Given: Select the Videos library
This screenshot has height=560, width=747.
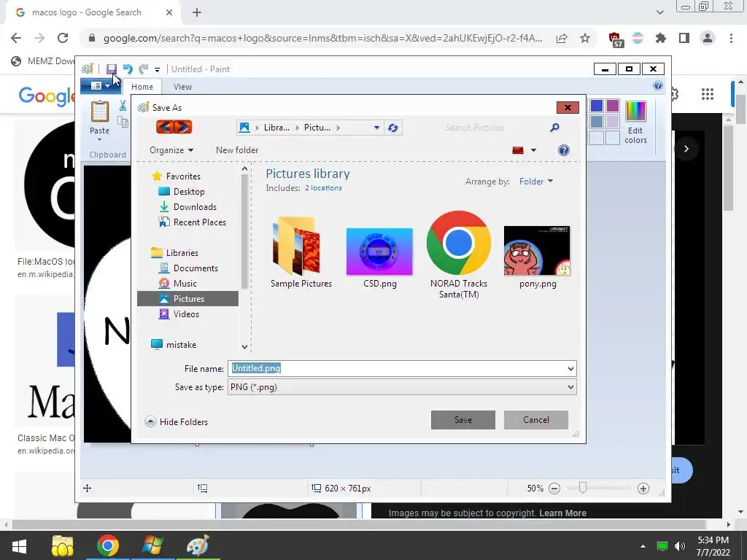Looking at the screenshot, I should (x=179, y=314).
